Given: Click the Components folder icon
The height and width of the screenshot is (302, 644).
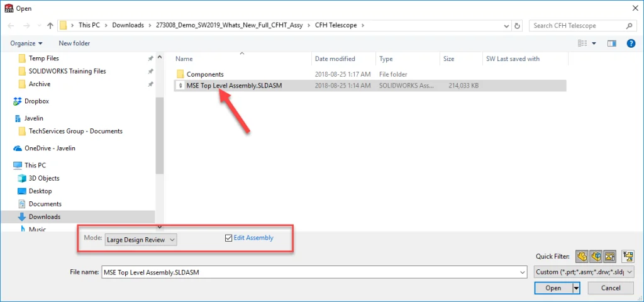Looking at the screenshot, I should (x=180, y=74).
